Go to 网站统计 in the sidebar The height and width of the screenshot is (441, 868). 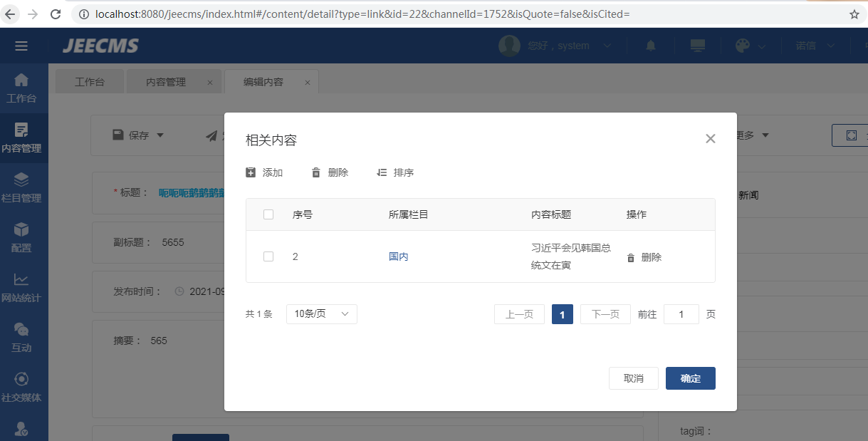(x=22, y=288)
